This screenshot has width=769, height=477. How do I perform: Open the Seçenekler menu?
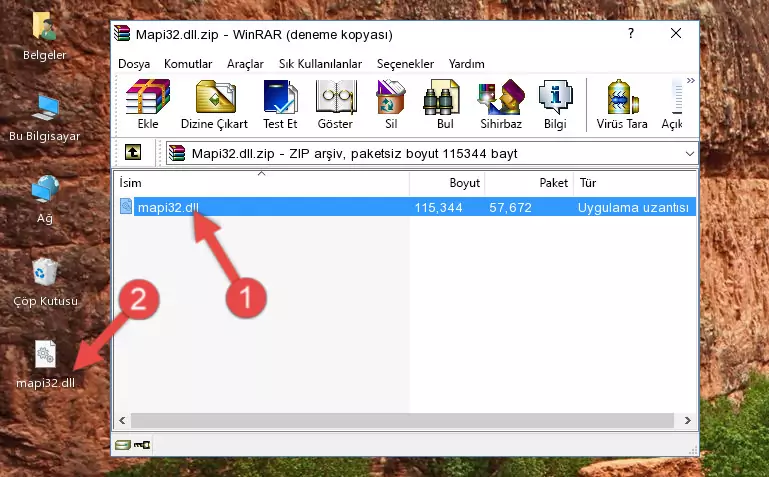(405, 64)
